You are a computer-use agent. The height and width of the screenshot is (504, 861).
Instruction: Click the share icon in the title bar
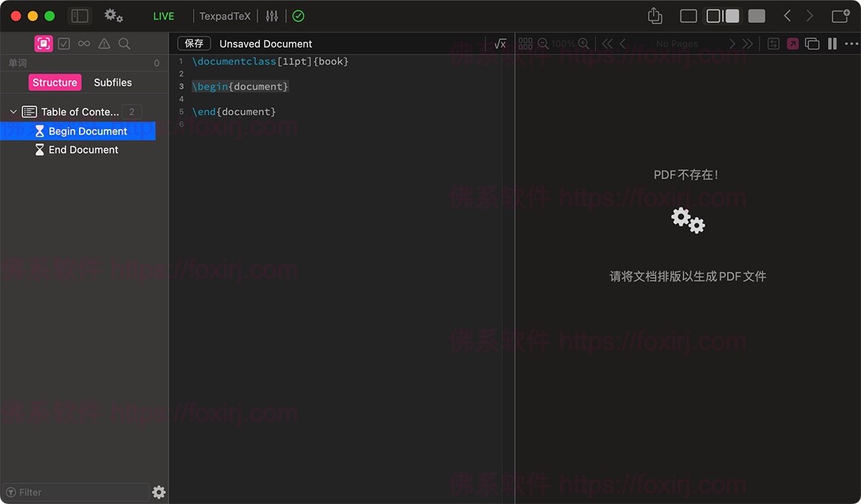(654, 15)
